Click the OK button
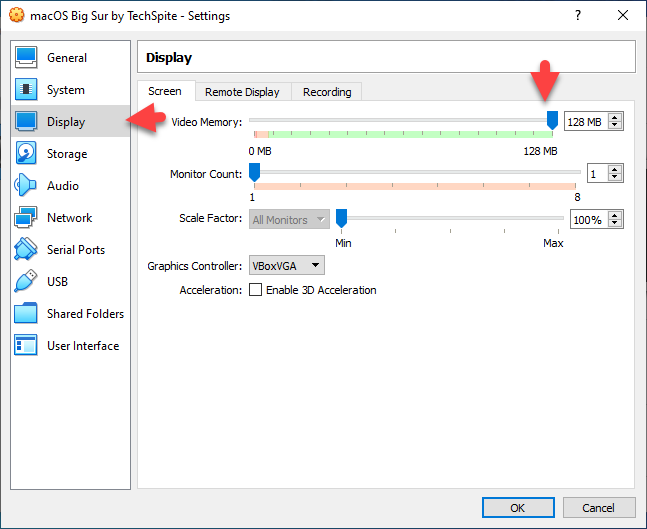This screenshot has width=647, height=529. (517, 508)
